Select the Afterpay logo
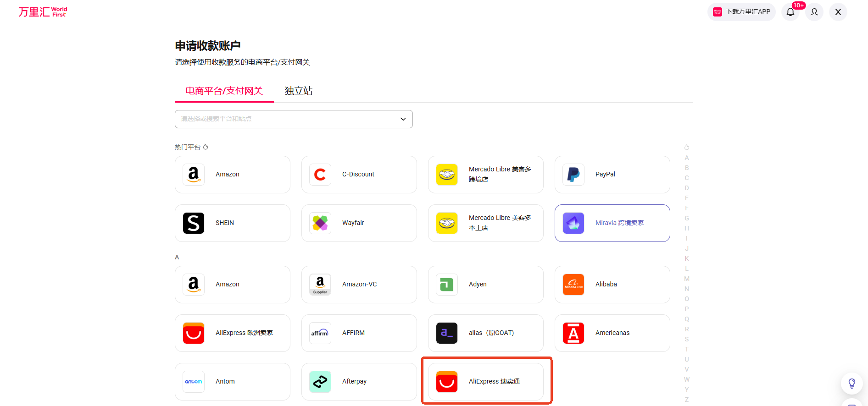The image size is (868, 406). [320, 382]
